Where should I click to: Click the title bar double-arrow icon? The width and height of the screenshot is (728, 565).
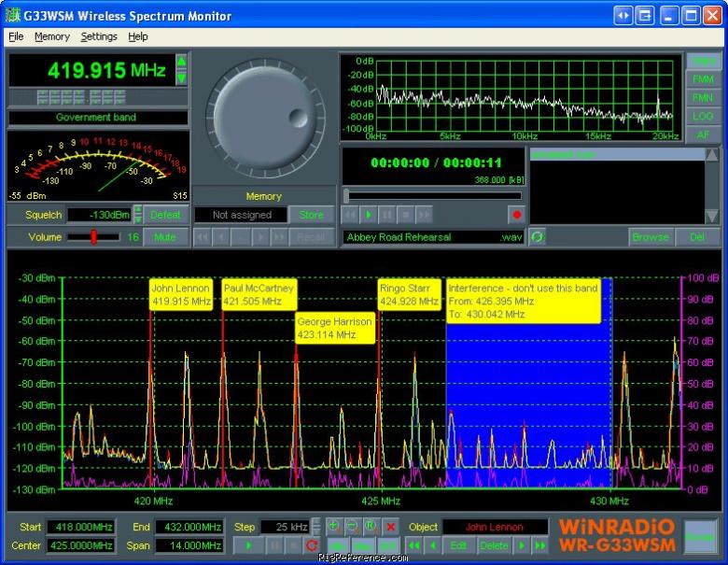click(x=623, y=16)
